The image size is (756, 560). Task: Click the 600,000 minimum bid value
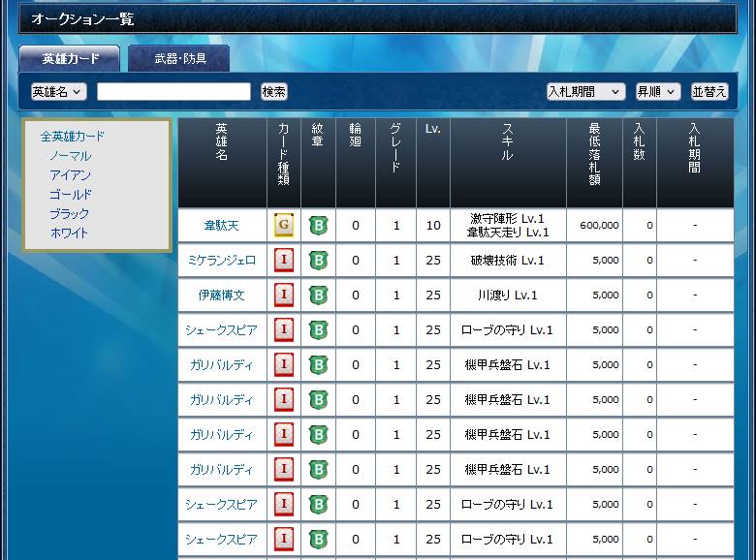(x=599, y=226)
